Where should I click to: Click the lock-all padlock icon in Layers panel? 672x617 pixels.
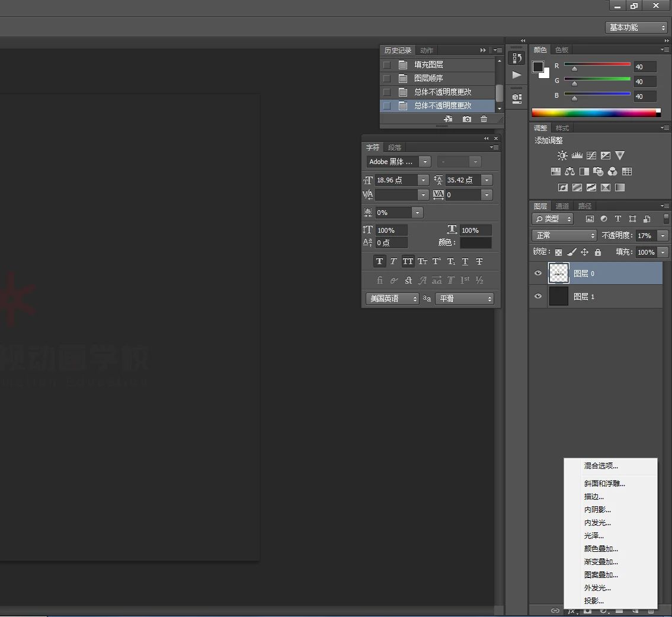click(x=598, y=252)
